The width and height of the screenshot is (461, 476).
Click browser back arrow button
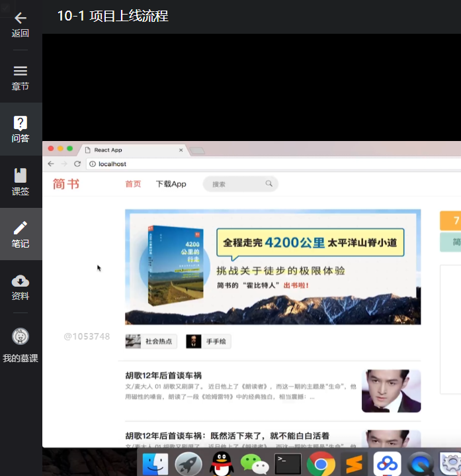pyautogui.click(x=51, y=164)
